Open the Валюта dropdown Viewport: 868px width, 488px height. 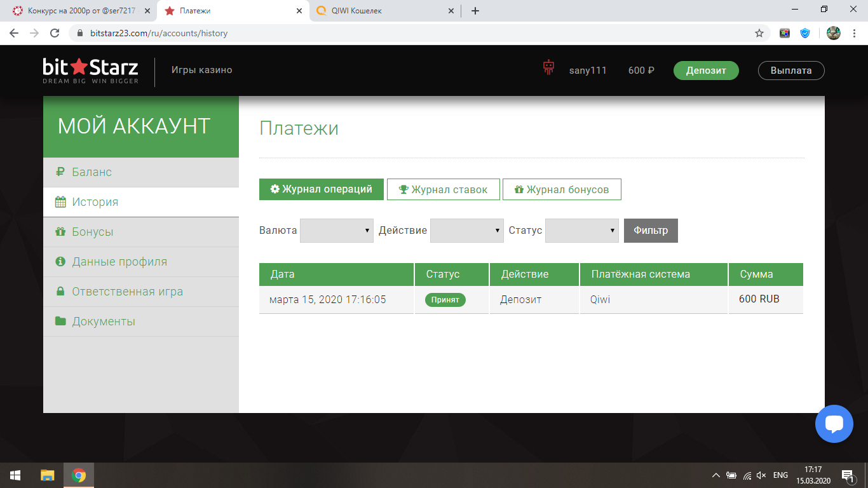[337, 231]
